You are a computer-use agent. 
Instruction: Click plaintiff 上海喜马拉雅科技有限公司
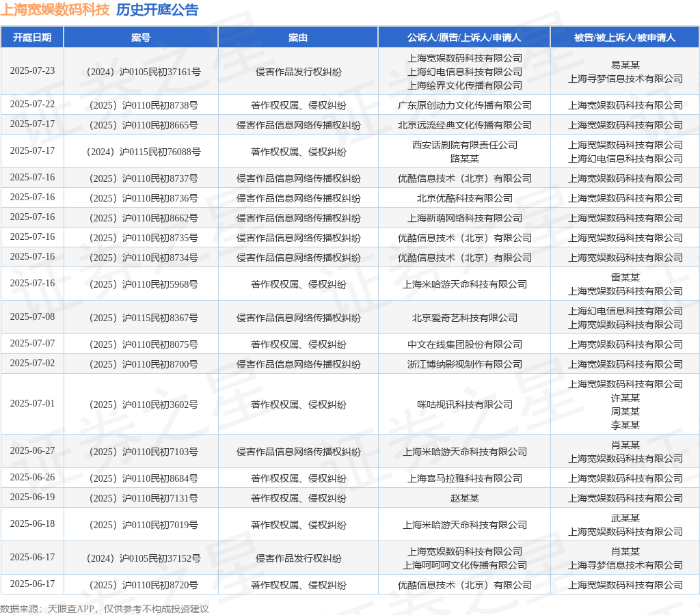click(x=465, y=478)
